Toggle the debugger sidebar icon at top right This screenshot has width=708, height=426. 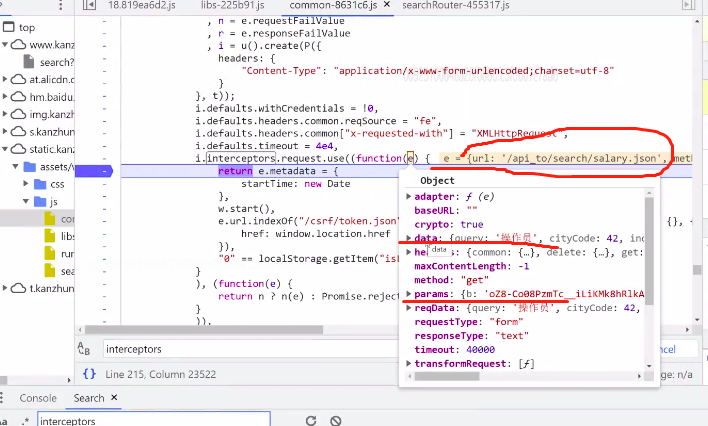pyautogui.click(x=688, y=5)
